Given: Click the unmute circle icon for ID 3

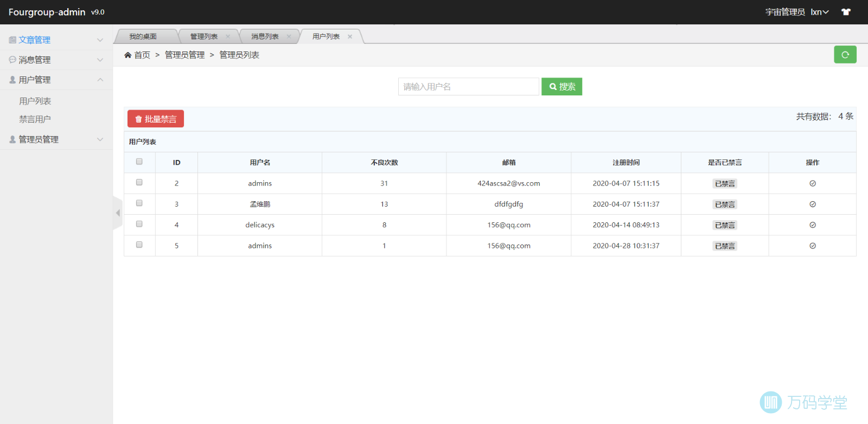Looking at the screenshot, I should 813,204.
